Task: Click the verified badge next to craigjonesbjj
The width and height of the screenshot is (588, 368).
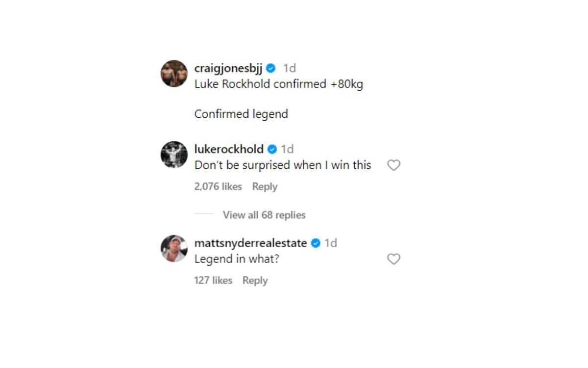Action: point(271,68)
